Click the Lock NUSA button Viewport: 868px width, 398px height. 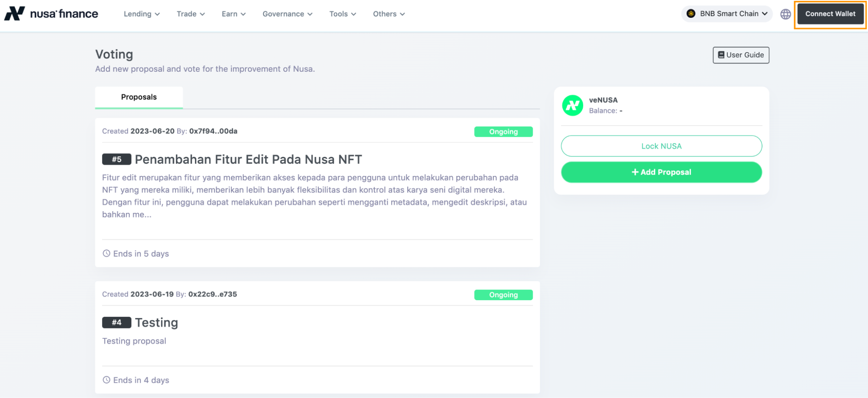pos(661,146)
